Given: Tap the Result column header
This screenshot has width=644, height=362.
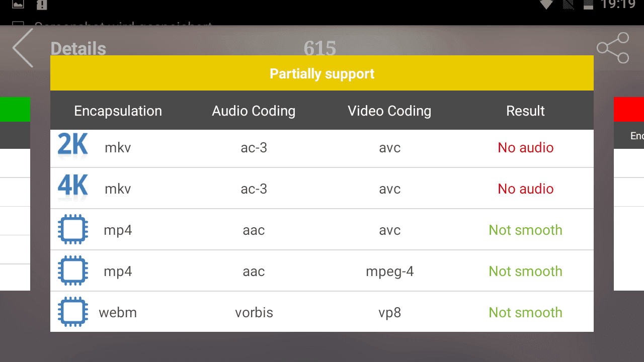Looking at the screenshot, I should (525, 111).
